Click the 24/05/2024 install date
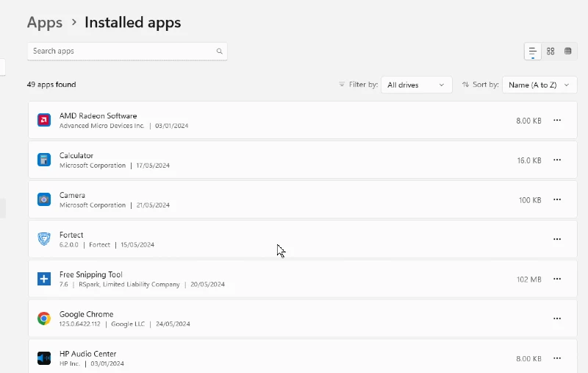 (x=173, y=324)
